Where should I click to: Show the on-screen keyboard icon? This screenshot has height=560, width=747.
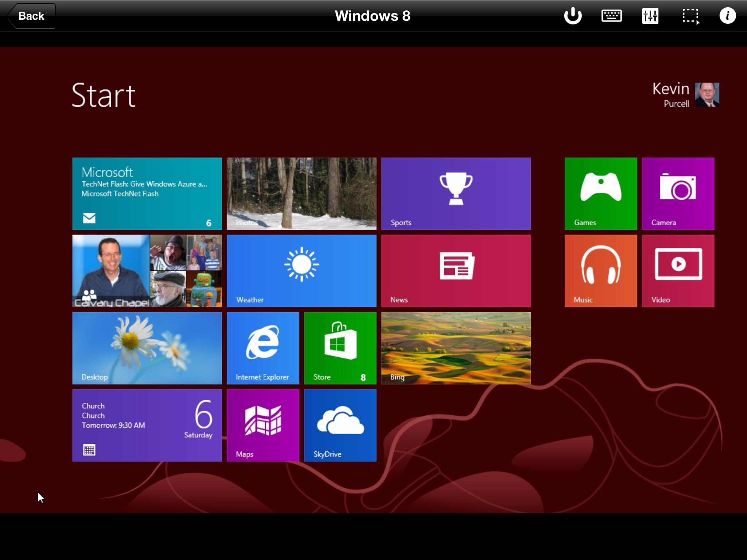tap(612, 16)
